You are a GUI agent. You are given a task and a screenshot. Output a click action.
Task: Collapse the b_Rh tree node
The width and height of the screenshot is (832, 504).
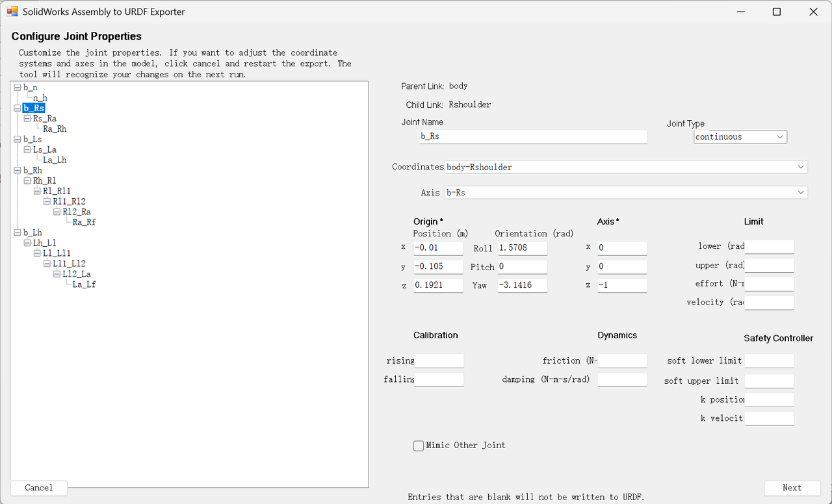pyautogui.click(x=17, y=171)
